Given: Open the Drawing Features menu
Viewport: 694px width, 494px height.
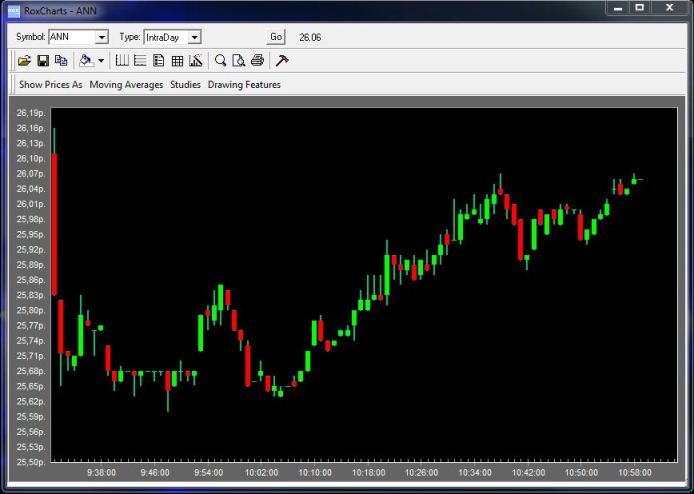Looking at the screenshot, I should (244, 85).
